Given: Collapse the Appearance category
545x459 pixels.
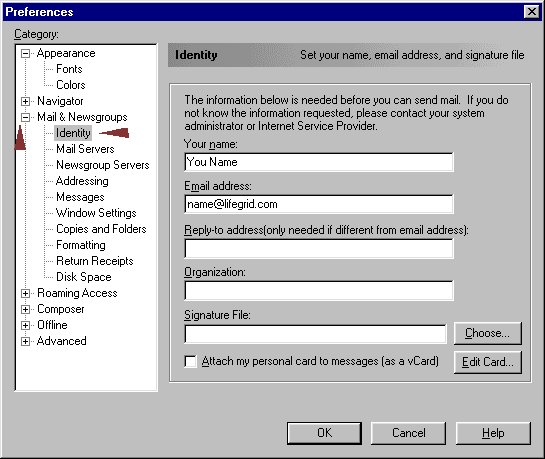Looking at the screenshot, I should [25, 53].
